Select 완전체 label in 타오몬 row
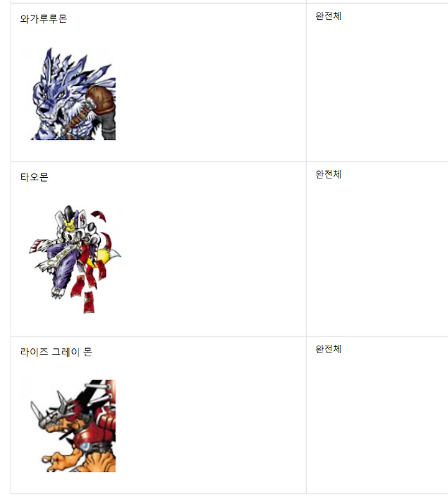This screenshot has width=448, height=498. point(329,174)
